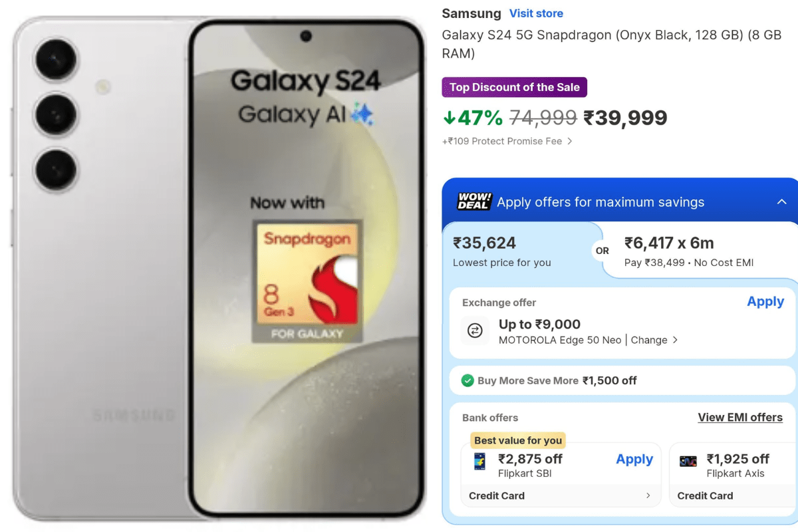Image resolution: width=798 pixels, height=532 pixels.
Task: Click the green checkmark on Buy More Save More
Action: tap(468, 380)
